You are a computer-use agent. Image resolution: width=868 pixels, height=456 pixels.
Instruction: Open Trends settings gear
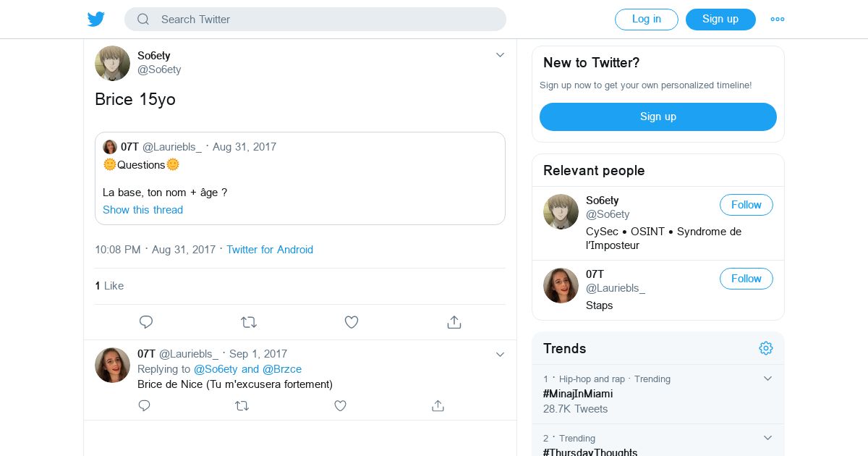tap(766, 348)
